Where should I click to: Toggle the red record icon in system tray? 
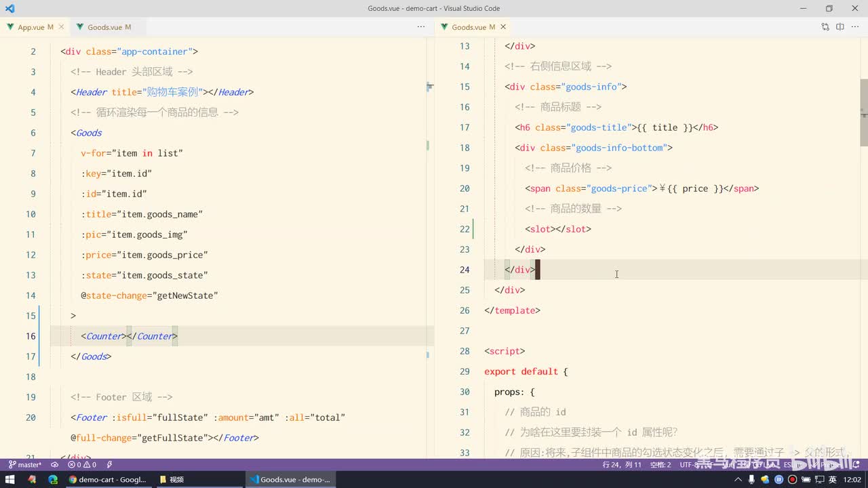click(x=792, y=479)
